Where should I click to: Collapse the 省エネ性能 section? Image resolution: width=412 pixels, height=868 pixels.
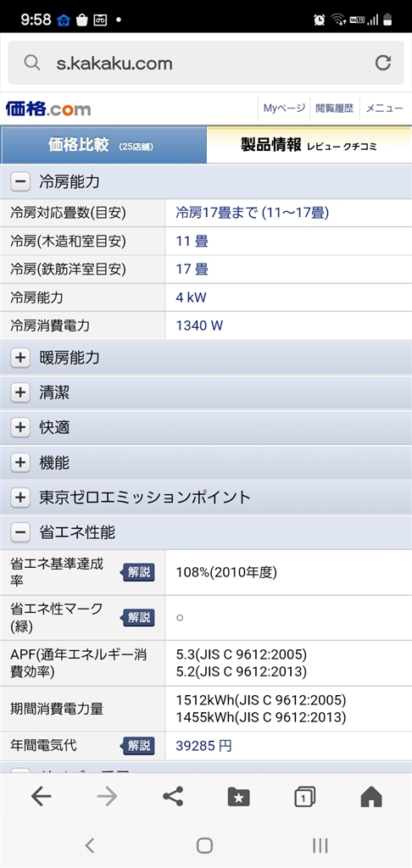coord(206,532)
